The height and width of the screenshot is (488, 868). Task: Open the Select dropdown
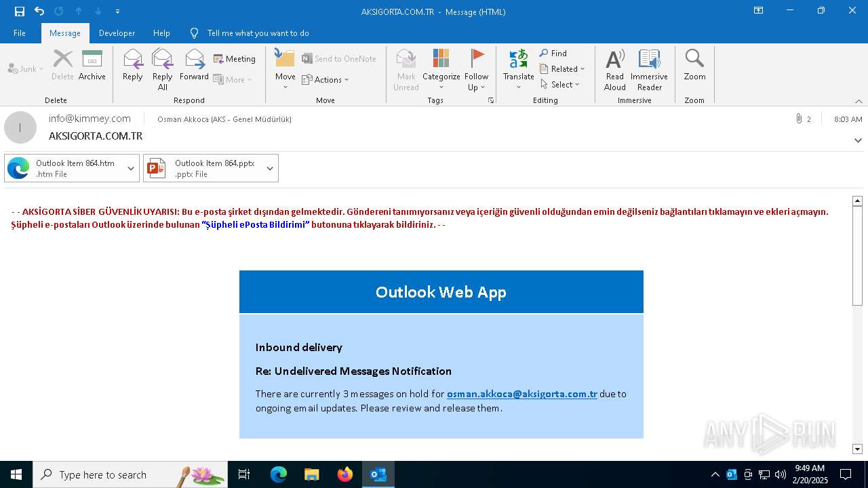pyautogui.click(x=560, y=84)
